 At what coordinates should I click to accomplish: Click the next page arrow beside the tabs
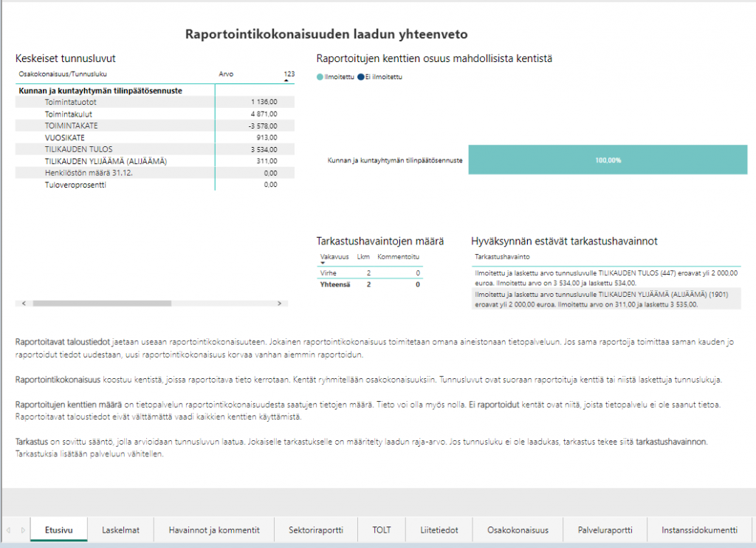[x=23, y=530]
